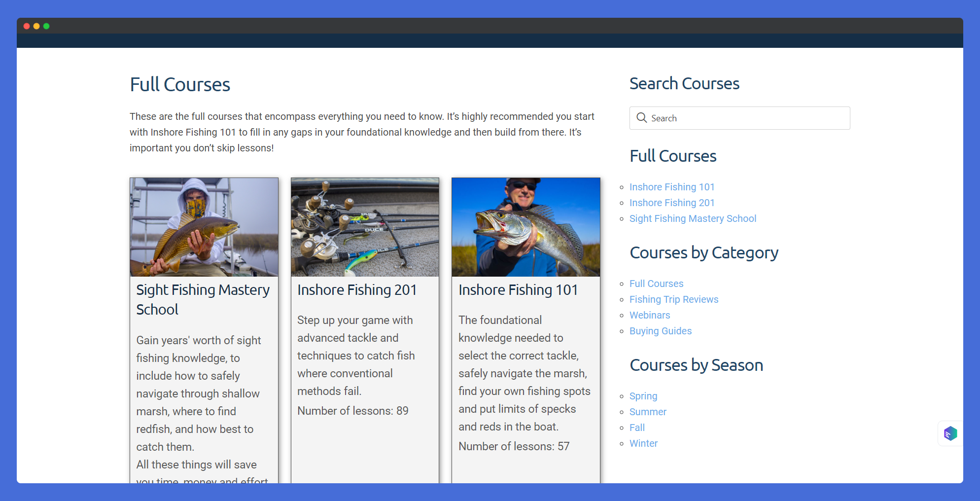Click the magnifying glass search icon
This screenshot has width=980, height=501.
[641, 118]
